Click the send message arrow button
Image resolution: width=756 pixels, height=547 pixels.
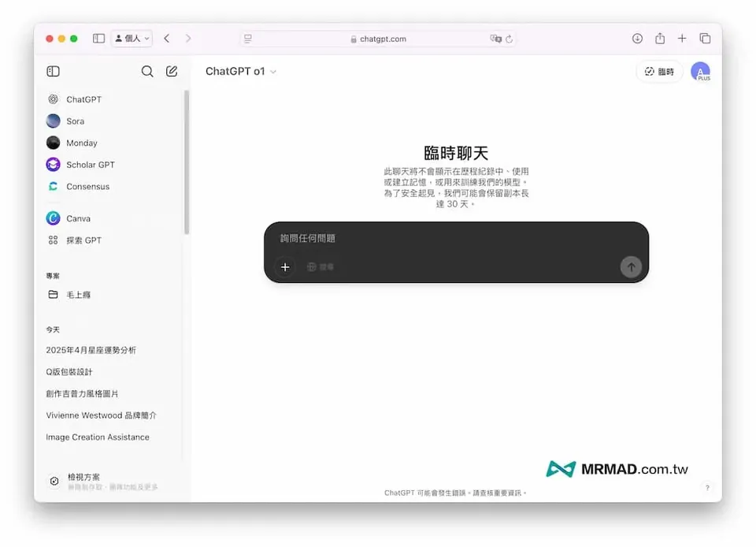tap(631, 266)
